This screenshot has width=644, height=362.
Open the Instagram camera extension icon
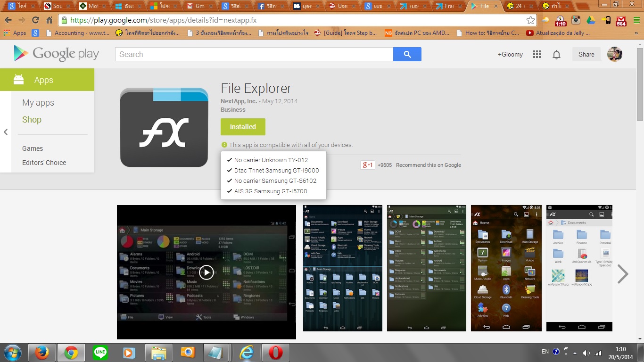pyautogui.click(x=576, y=20)
